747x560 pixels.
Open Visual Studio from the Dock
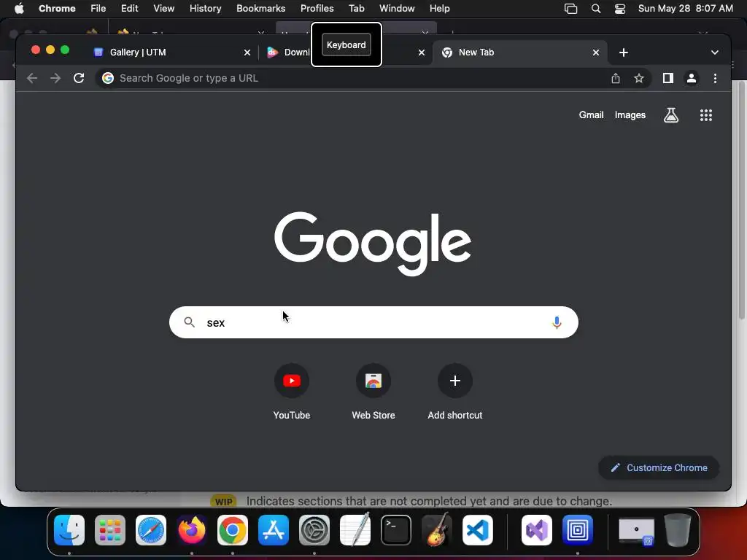tap(537, 529)
